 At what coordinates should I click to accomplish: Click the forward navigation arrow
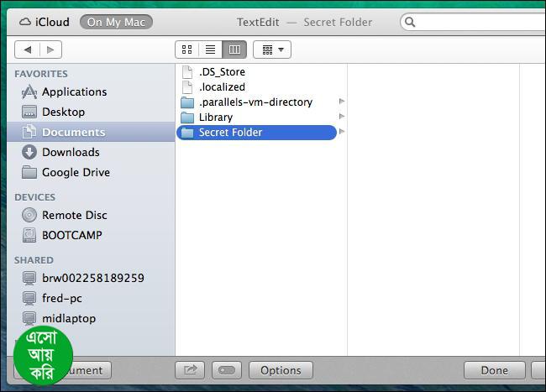tap(50, 50)
